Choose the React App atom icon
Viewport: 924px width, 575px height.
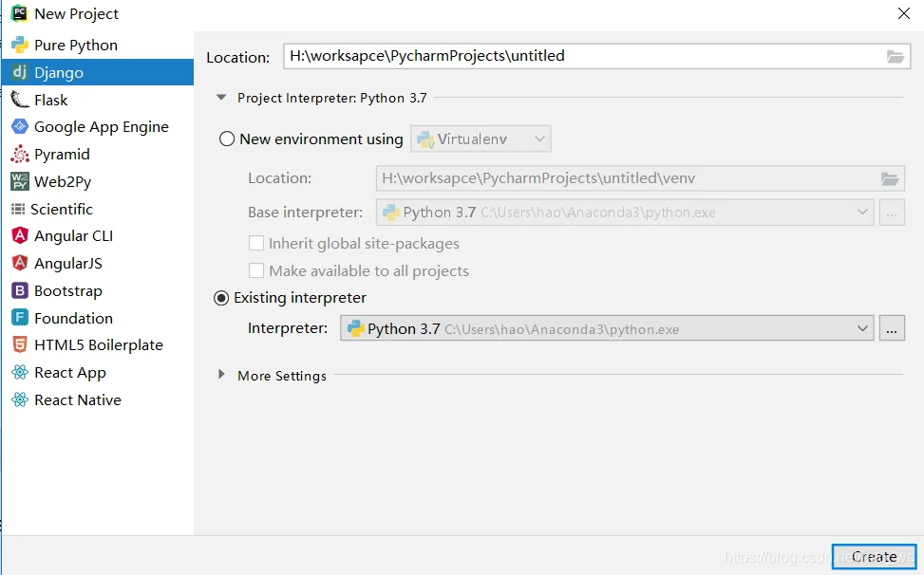coord(19,373)
